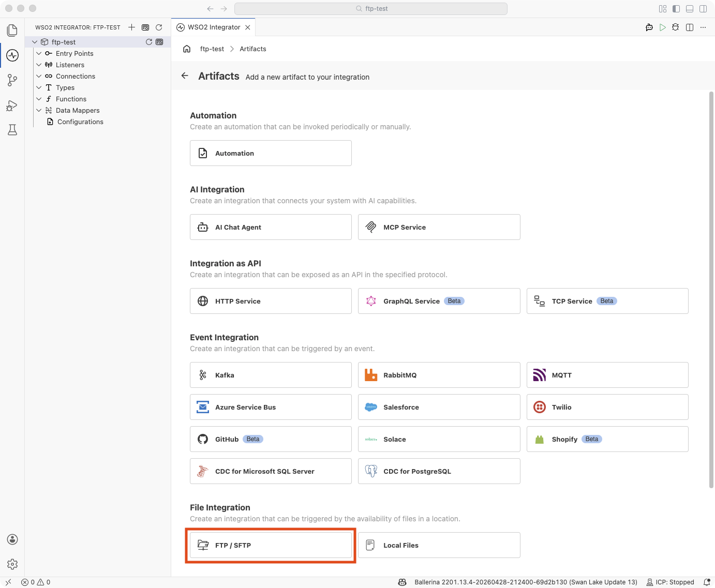The image size is (715, 588).
Task: Toggle the bottom panel layout button
Action: [x=690, y=9]
